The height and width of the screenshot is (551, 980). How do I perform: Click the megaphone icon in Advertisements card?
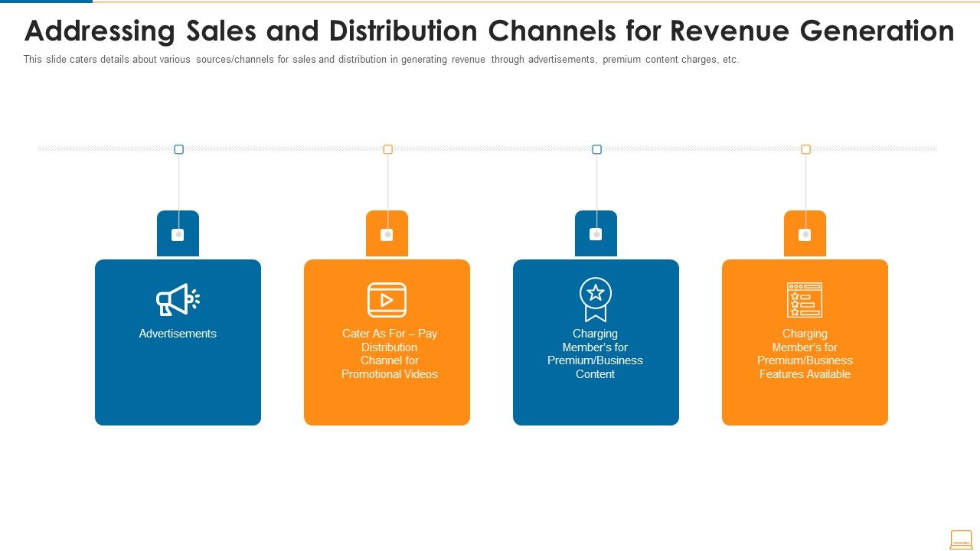pos(178,300)
